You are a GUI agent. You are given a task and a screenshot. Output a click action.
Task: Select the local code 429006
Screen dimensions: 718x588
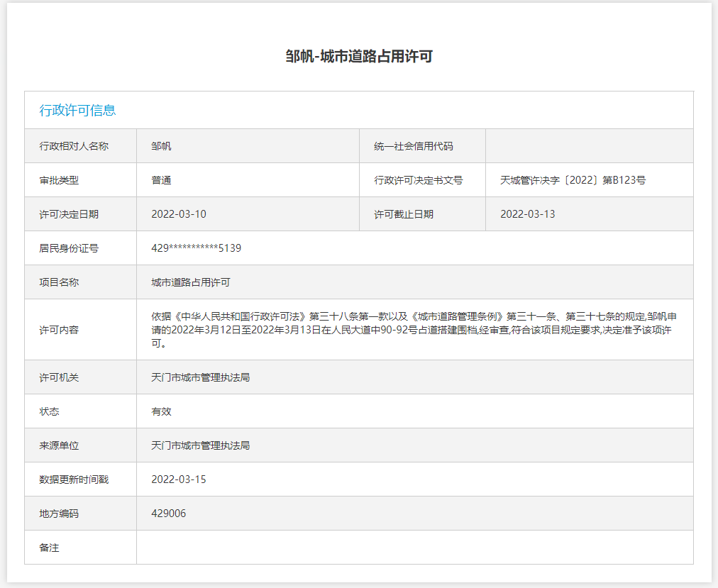click(x=169, y=514)
